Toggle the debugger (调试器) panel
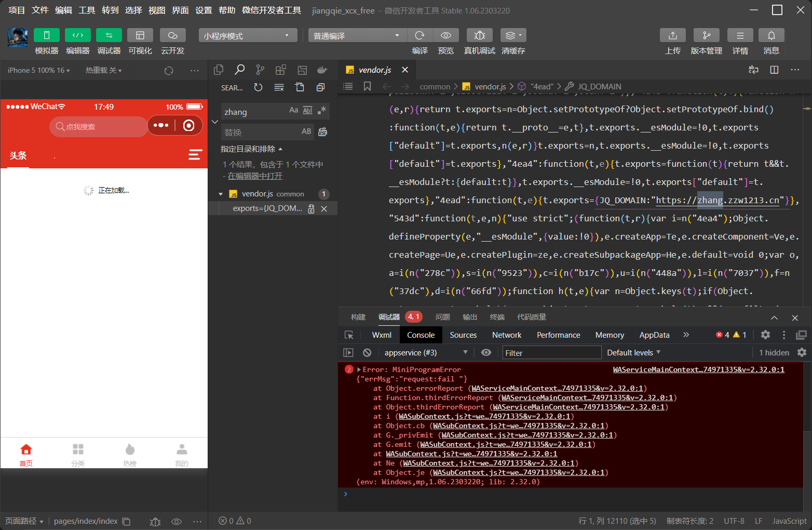This screenshot has width=812, height=530. click(x=109, y=35)
